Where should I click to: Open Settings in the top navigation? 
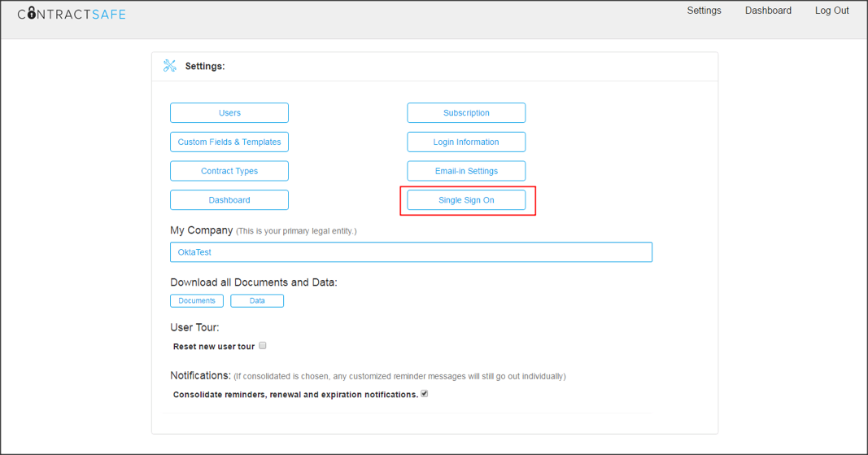pos(704,11)
